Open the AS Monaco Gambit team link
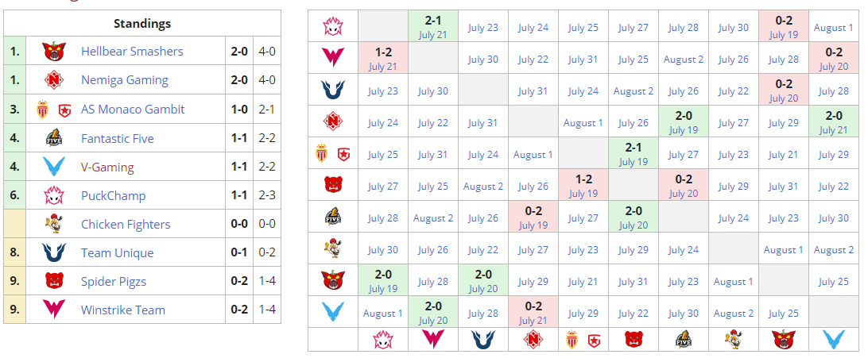 pos(133,110)
